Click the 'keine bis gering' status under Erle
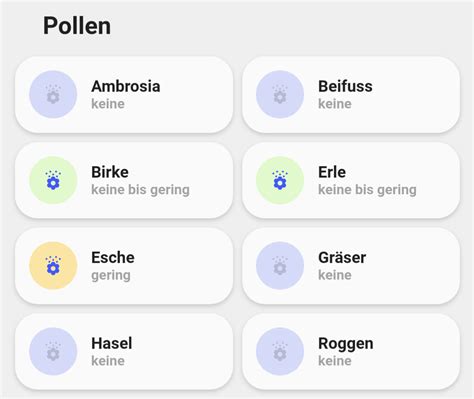The image size is (474, 399). click(x=367, y=190)
